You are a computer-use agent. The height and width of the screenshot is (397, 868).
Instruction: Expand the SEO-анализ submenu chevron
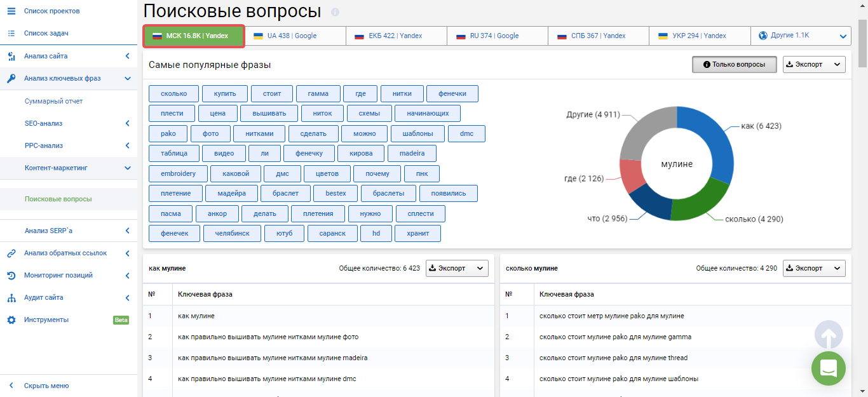click(x=127, y=123)
